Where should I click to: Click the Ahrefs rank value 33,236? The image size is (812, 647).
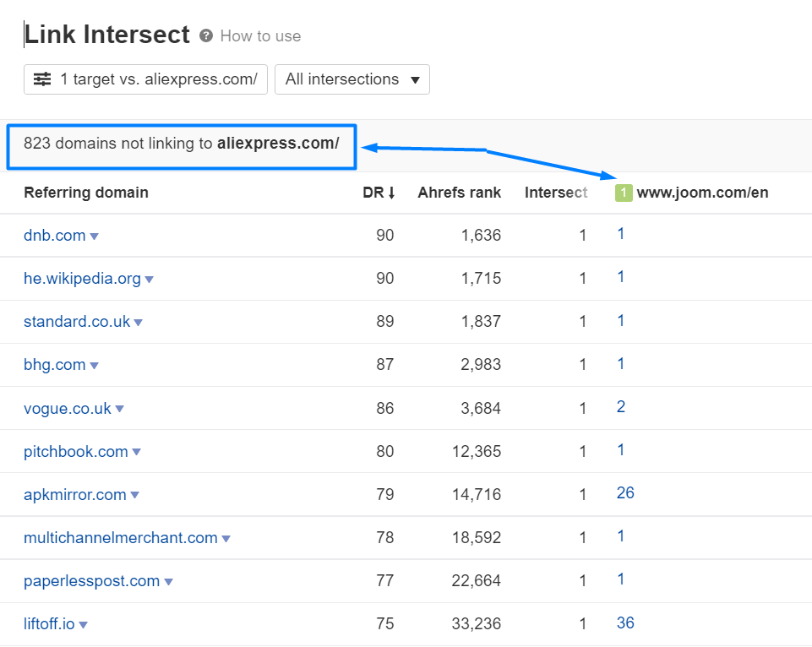click(477, 623)
